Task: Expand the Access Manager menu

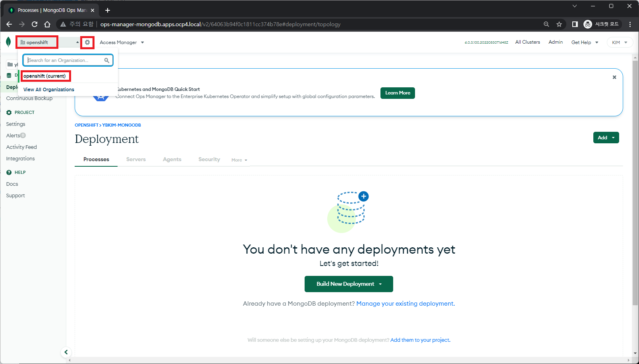Action: click(122, 42)
